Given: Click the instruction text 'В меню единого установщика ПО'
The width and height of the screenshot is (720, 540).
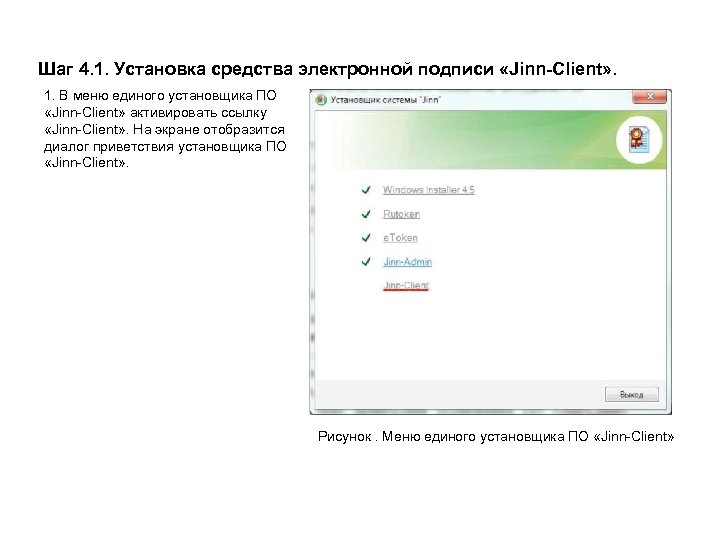Looking at the screenshot, I should pyautogui.click(x=168, y=96).
